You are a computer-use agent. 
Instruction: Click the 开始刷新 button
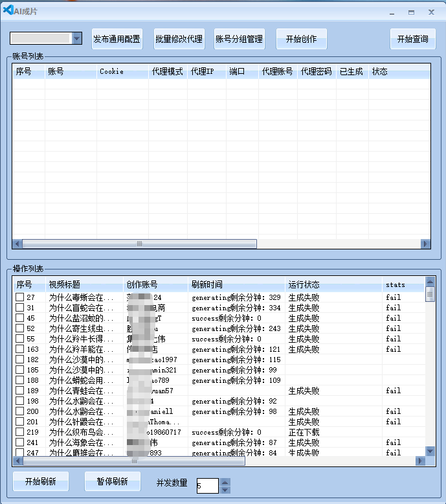tap(41, 481)
